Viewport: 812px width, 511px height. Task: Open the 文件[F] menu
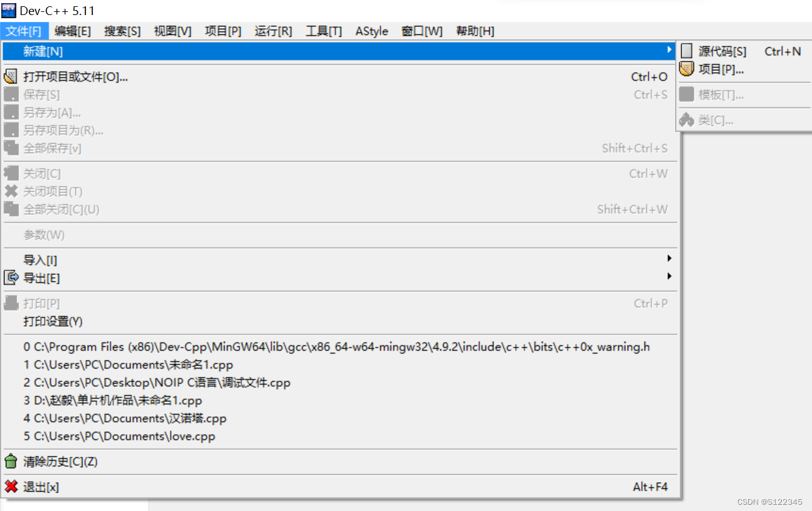click(x=24, y=31)
